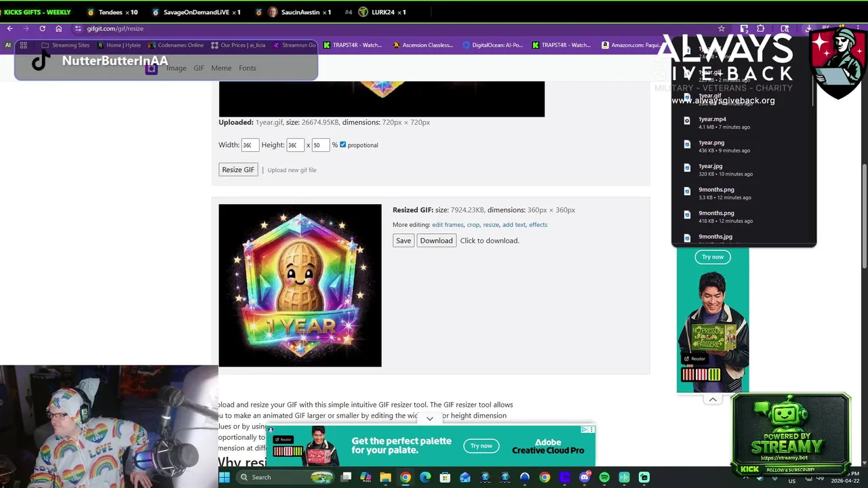The height and width of the screenshot is (488, 868).
Task: Click Try now in Adobe banner
Action: (481, 446)
